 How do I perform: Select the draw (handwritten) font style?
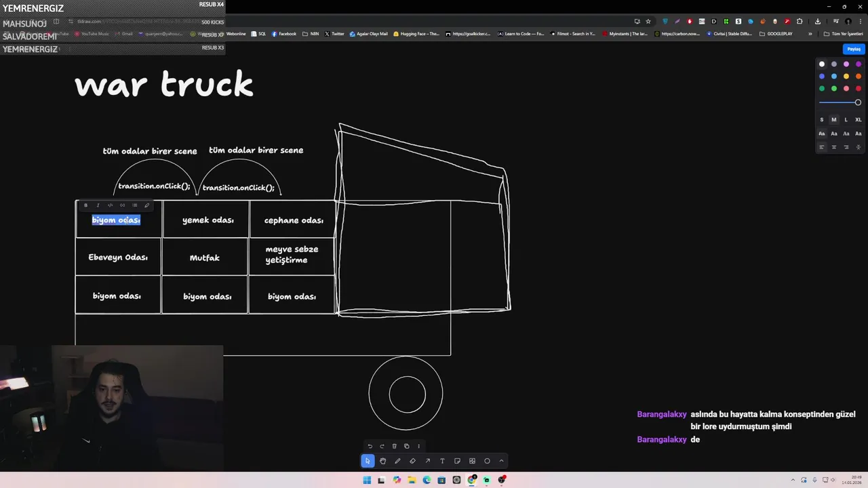click(822, 134)
